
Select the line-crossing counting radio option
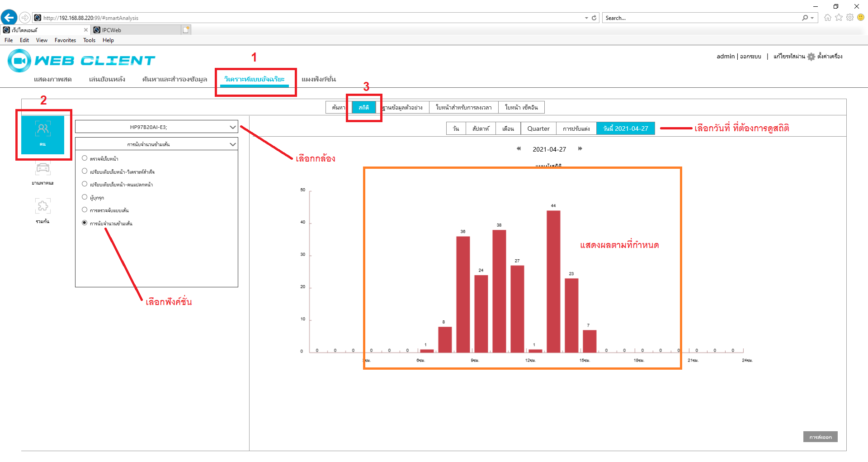point(85,223)
